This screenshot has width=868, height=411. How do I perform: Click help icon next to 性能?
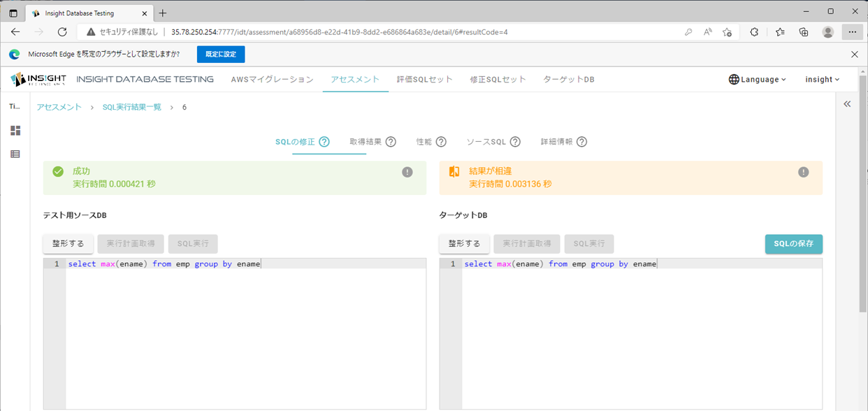441,142
